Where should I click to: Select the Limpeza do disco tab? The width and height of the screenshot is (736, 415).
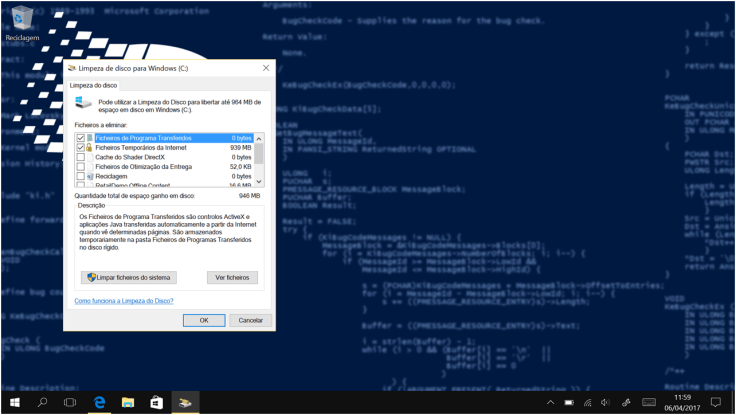(x=88, y=87)
